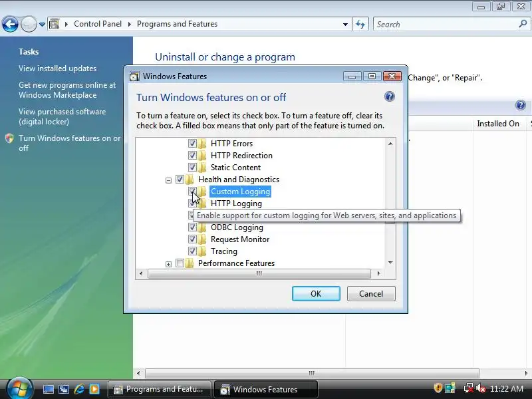The image size is (532, 399).
Task: Open View installed updates link
Action: [x=57, y=68]
